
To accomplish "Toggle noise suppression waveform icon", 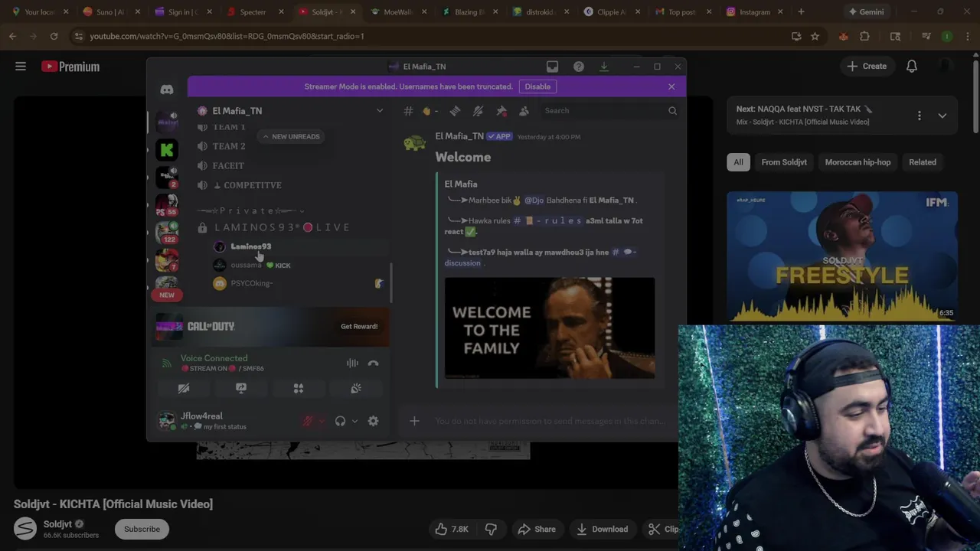I will (x=352, y=364).
